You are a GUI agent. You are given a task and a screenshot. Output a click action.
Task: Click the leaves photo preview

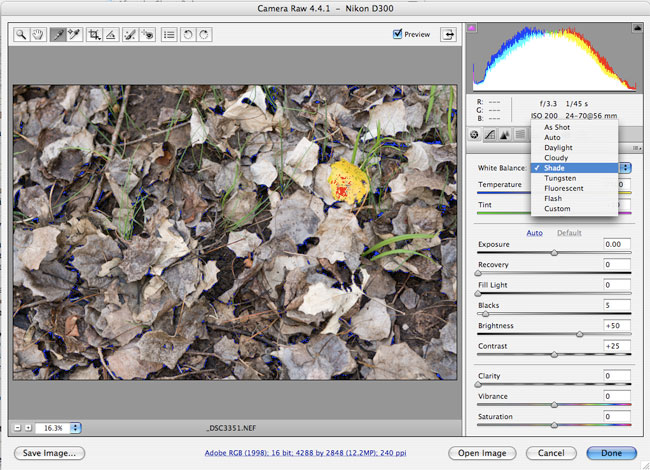pos(235,232)
